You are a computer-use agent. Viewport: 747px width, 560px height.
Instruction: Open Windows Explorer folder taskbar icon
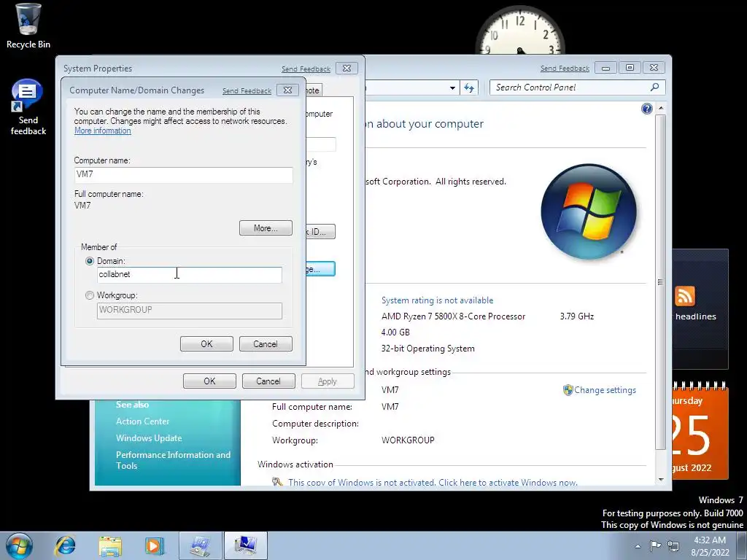pyautogui.click(x=110, y=545)
